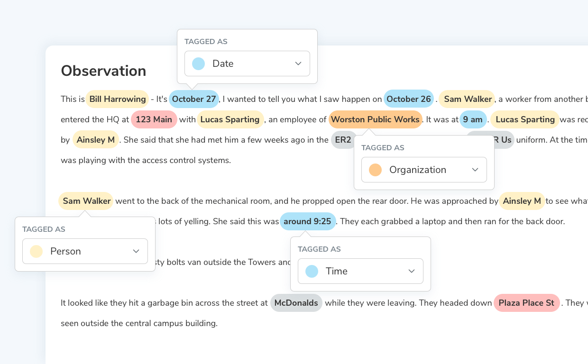This screenshot has width=588, height=364.
Task: Click the orange Organization category dot icon
Action: [375, 169]
